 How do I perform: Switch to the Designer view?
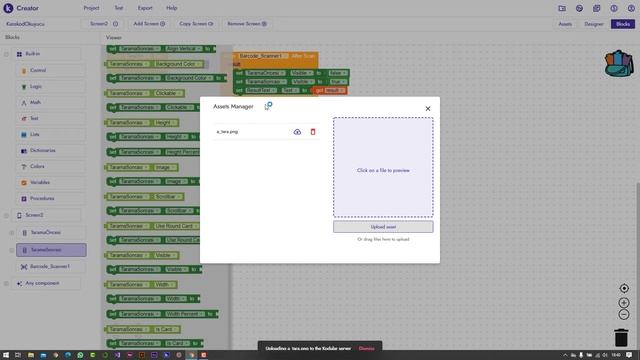coord(593,24)
